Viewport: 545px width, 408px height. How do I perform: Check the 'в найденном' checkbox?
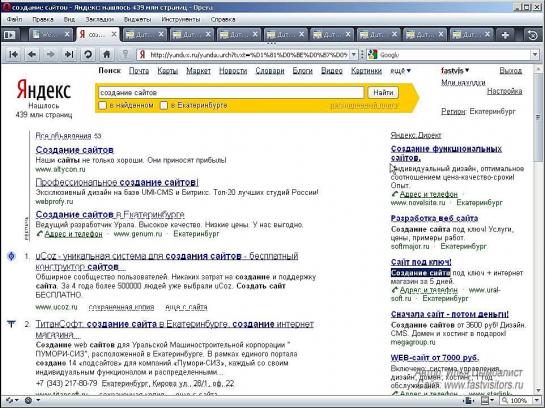tap(103, 105)
